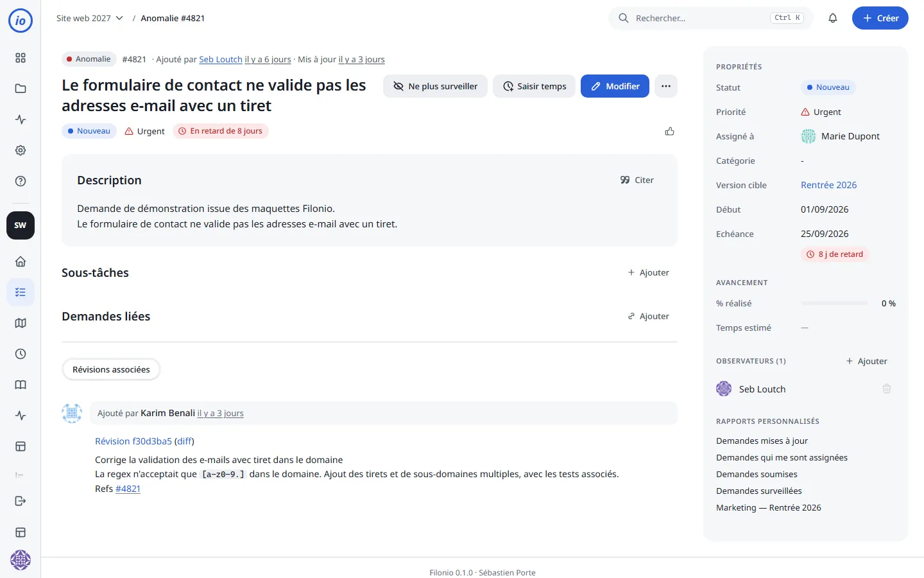This screenshot has height=578, width=924.
Task: Open the highlighted checklist icon in sidebar
Action: coord(21,292)
